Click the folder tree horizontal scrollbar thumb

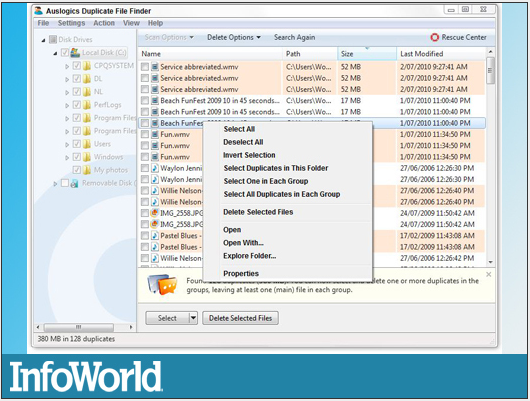click(78, 327)
